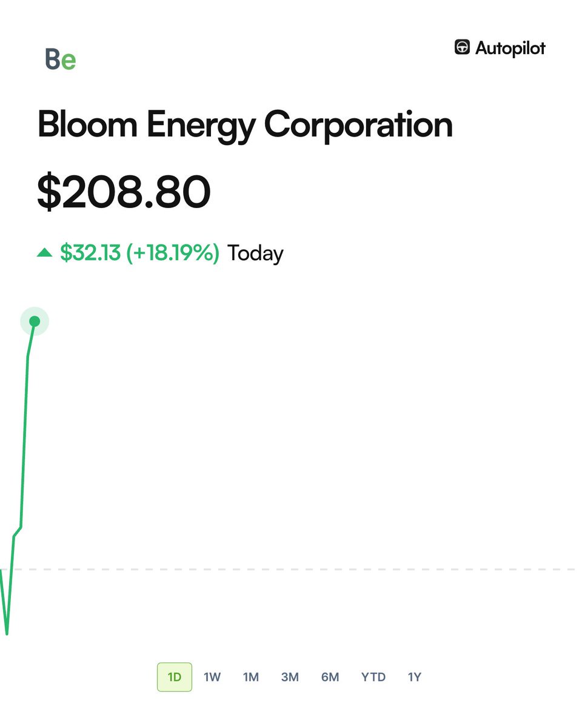
Task: Choose the 3M time range
Action: pyautogui.click(x=290, y=677)
